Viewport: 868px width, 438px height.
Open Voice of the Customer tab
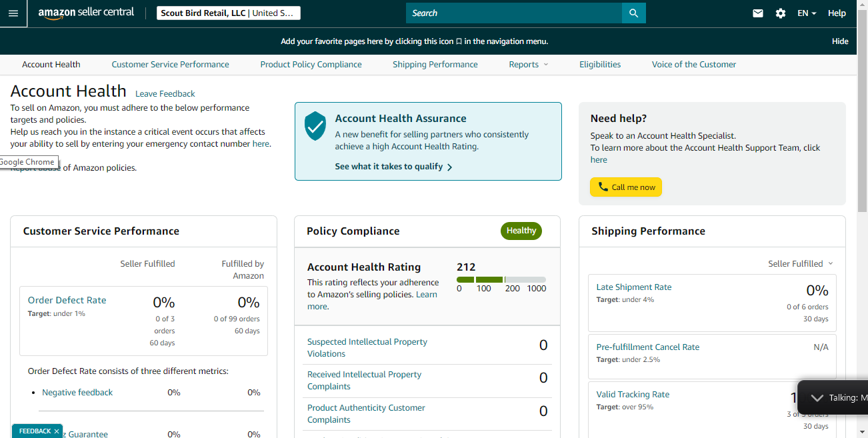coord(694,65)
